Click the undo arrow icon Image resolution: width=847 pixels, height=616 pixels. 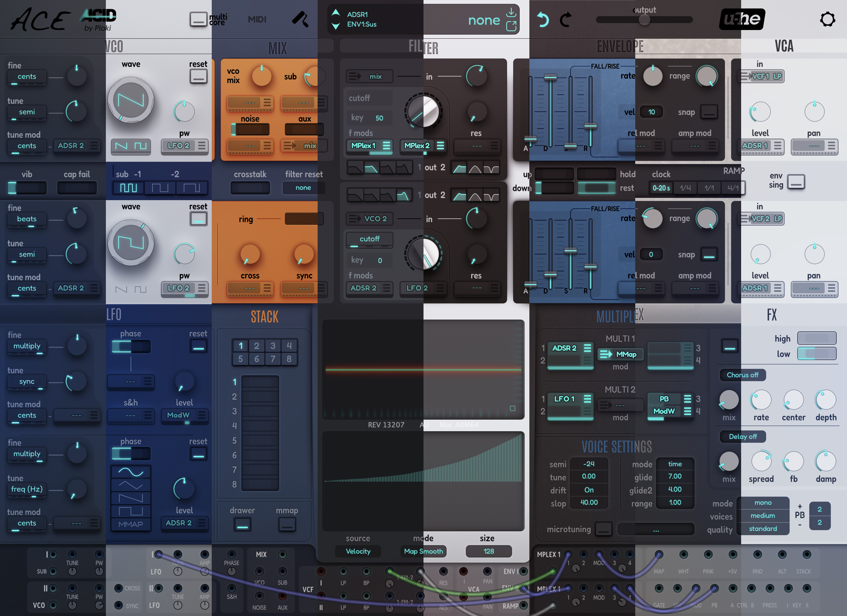tap(542, 20)
